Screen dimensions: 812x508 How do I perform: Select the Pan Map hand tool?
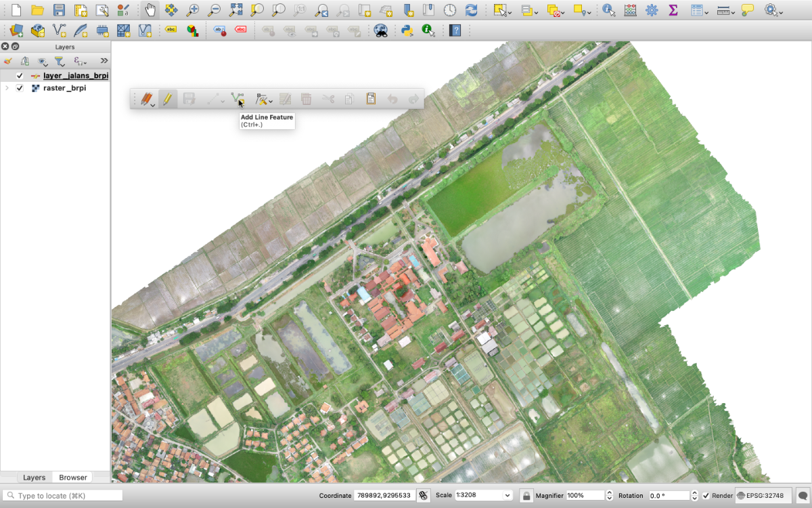[x=150, y=10]
